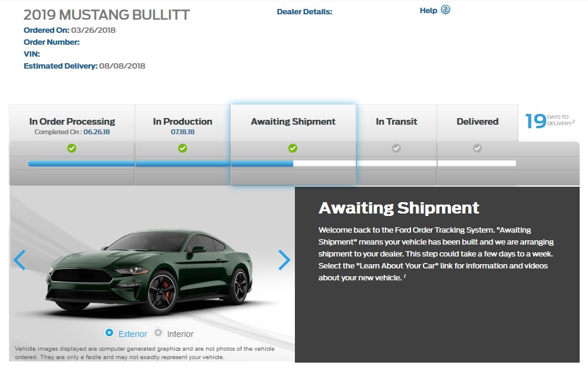Image resolution: width=588 pixels, height=368 pixels.
Task: Click the In Production green checkmark
Action: 183,149
